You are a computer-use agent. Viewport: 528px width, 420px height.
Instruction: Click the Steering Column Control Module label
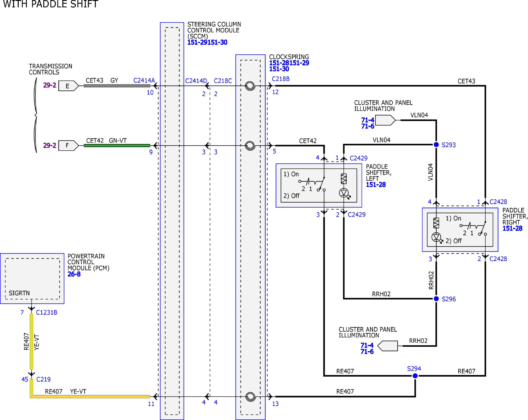point(214,30)
